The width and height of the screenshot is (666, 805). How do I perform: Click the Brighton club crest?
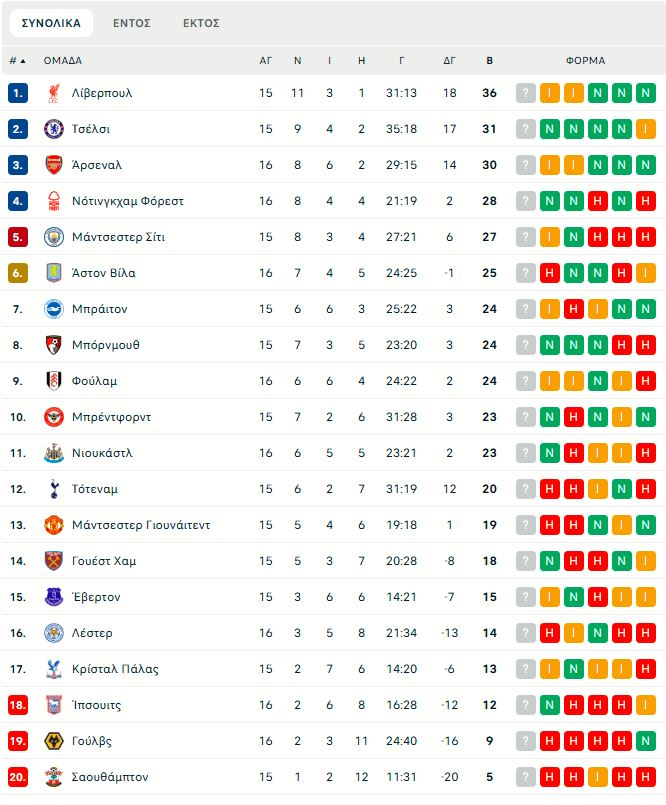54,309
